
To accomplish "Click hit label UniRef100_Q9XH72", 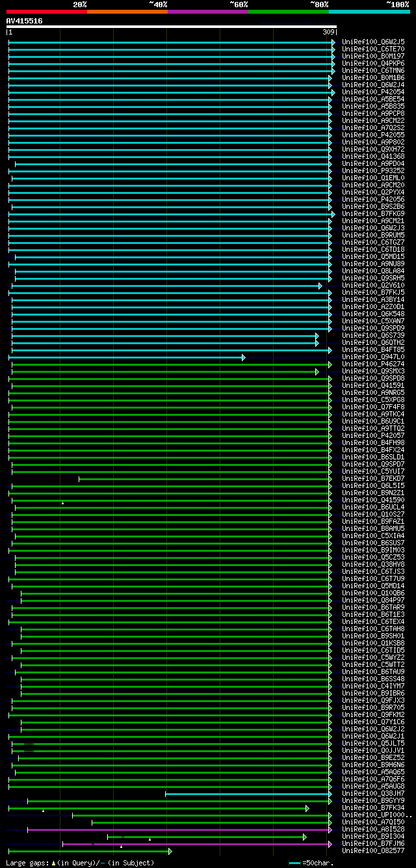I will pyautogui.click(x=373, y=149).
